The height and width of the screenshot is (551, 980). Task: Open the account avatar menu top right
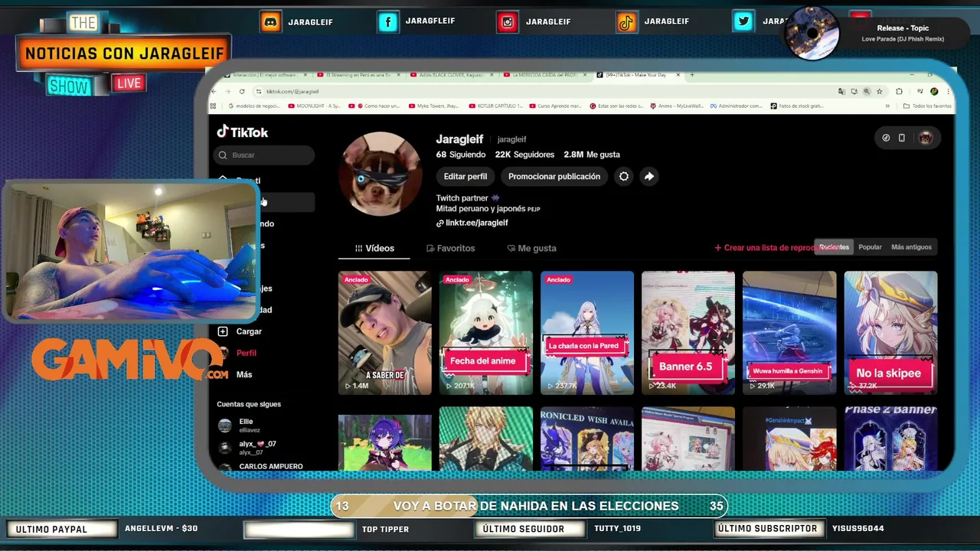926,138
